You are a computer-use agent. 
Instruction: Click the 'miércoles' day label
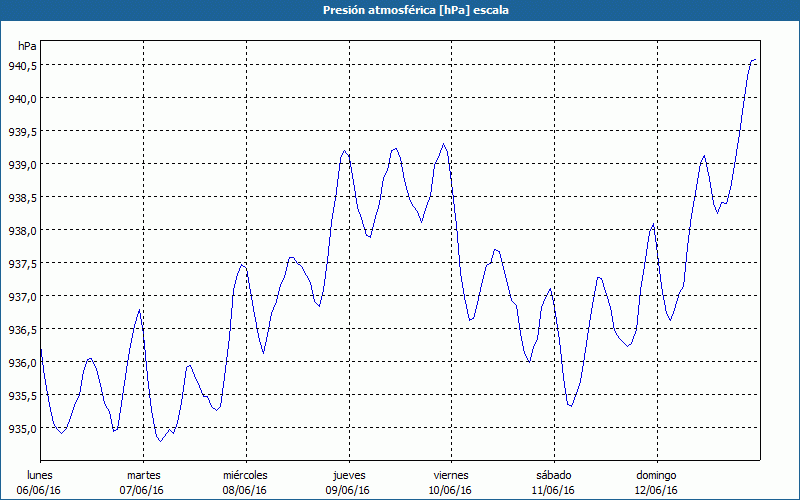tap(245, 474)
